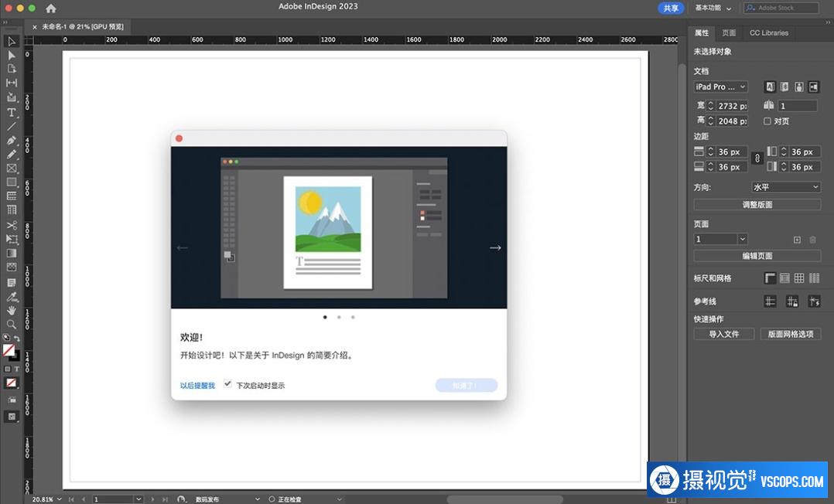Toggle show rulers button
Viewport: 834px width, 504px height.
770,278
